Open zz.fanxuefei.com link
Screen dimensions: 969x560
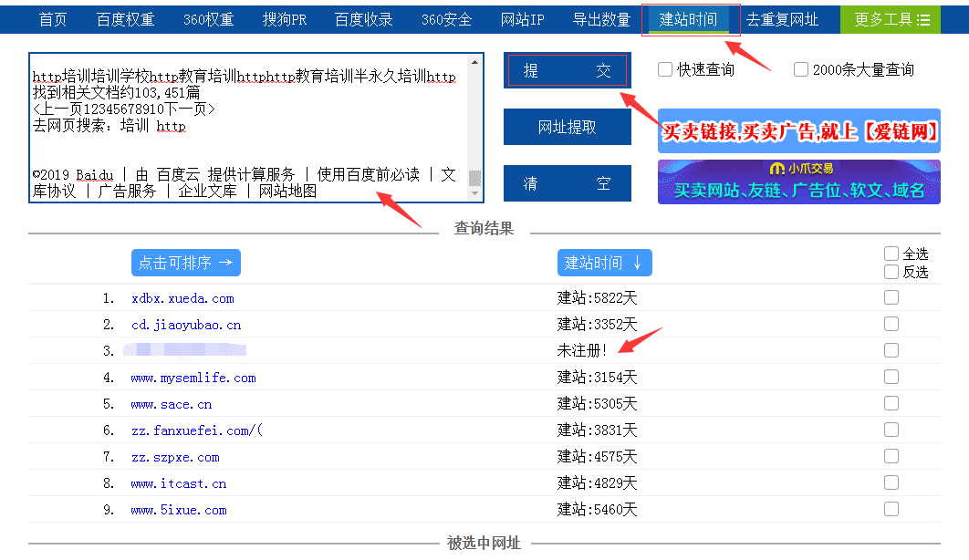pyautogui.click(x=196, y=430)
